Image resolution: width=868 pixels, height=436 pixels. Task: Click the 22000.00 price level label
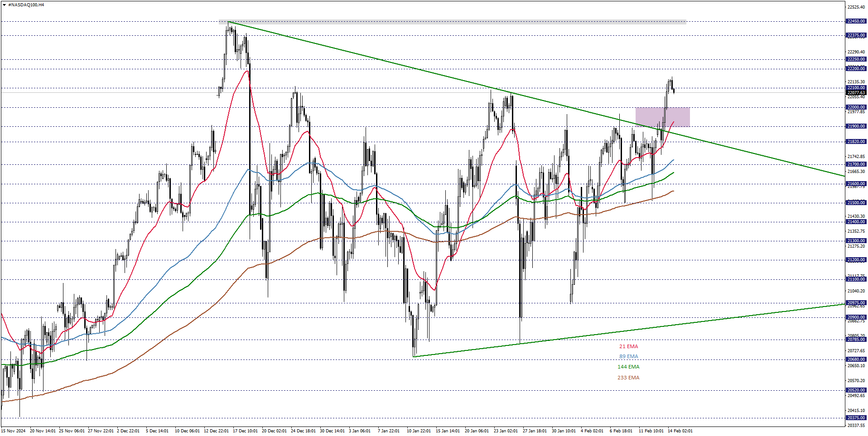point(856,107)
